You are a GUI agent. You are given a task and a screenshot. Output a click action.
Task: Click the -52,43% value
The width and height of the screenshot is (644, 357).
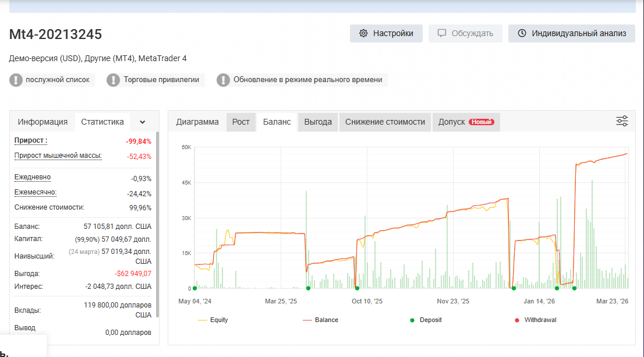point(139,157)
